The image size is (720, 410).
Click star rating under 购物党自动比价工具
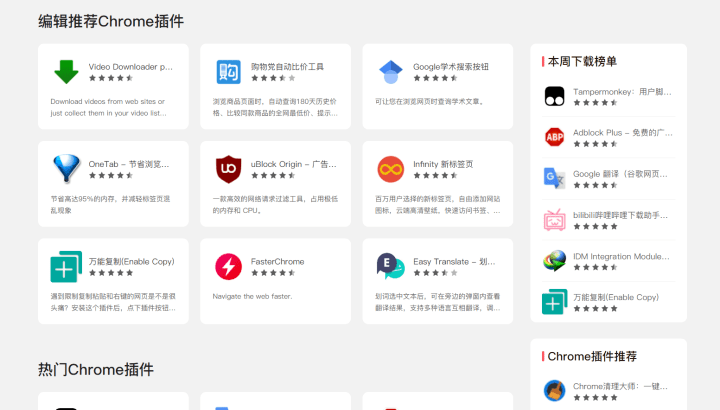(x=273, y=78)
